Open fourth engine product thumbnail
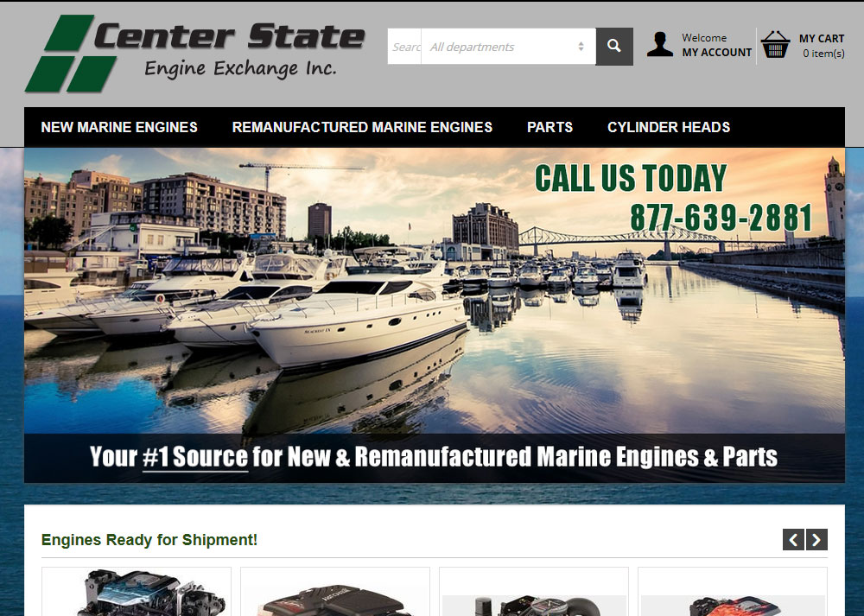 733,592
